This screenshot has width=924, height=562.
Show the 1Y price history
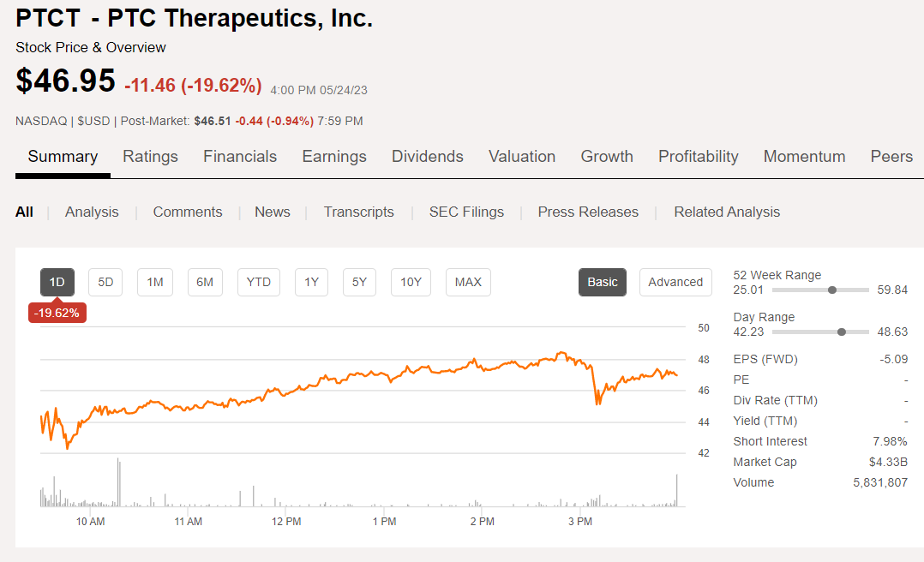click(x=311, y=282)
